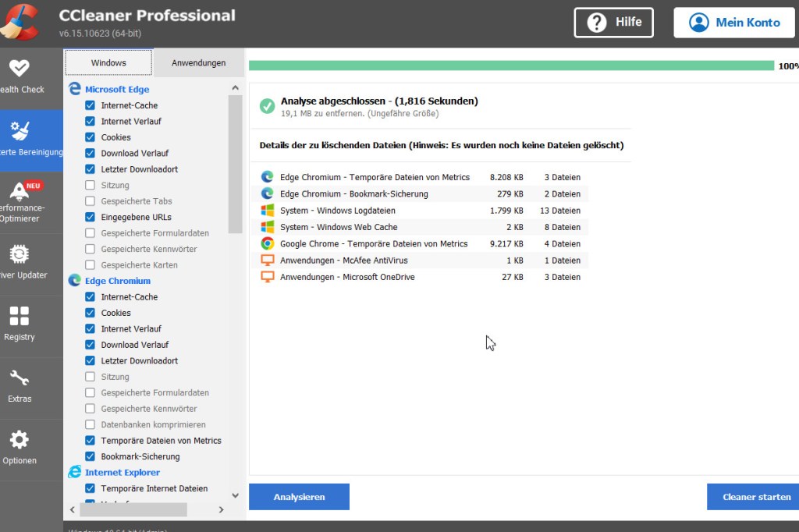Click Windows icon beside Windows Web Cache result
The width and height of the screenshot is (799, 532).
(x=267, y=227)
